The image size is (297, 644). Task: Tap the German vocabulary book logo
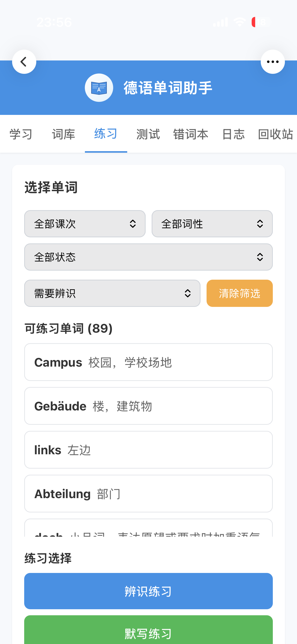coord(99,88)
